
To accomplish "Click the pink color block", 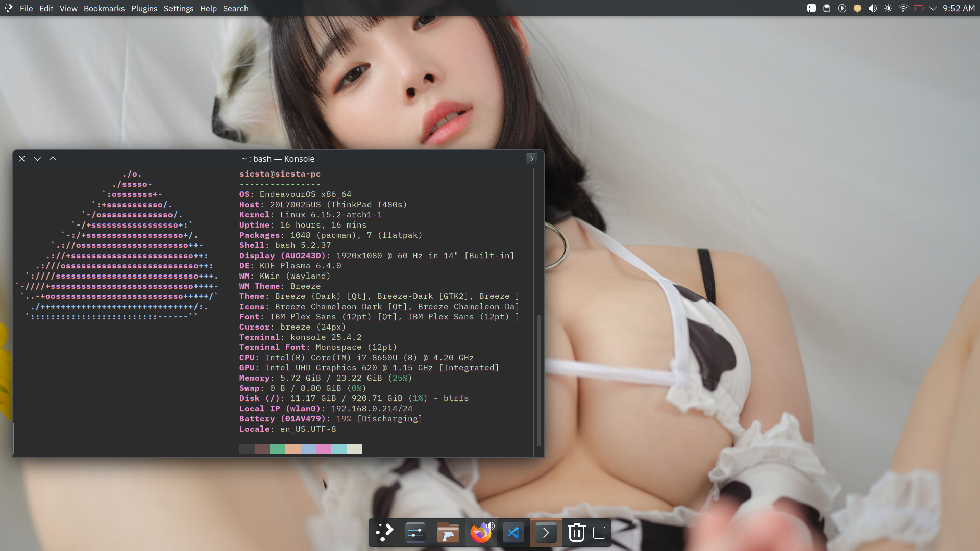I will tap(324, 449).
